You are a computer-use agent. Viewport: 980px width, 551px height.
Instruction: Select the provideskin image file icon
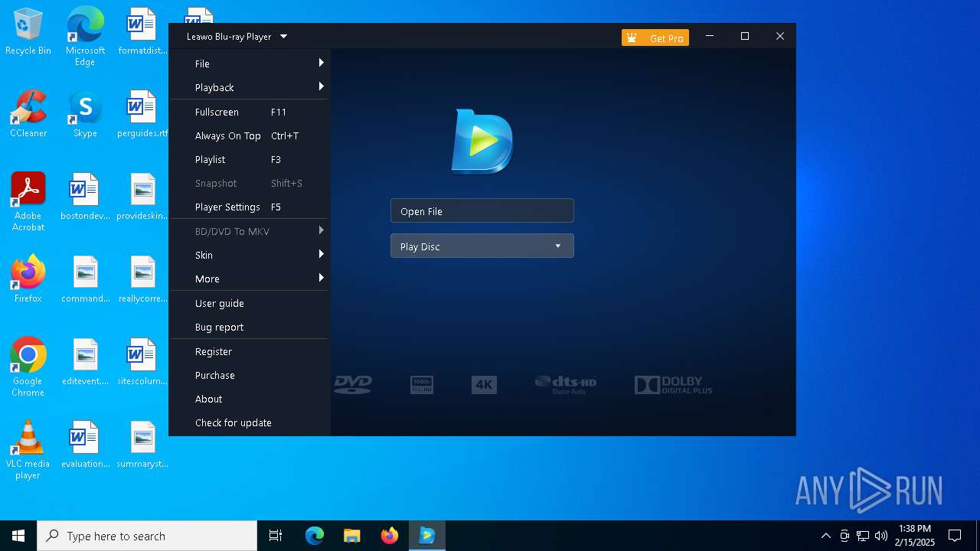click(x=142, y=197)
